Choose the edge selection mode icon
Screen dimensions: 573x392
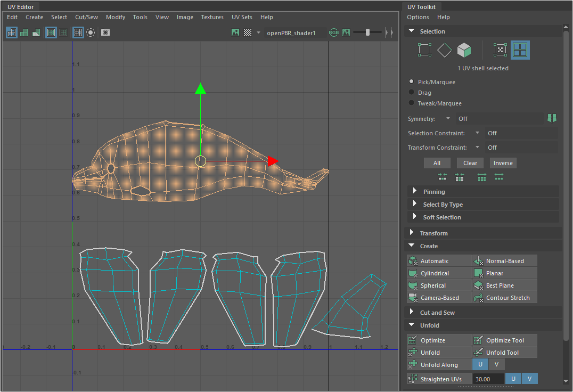point(444,50)
